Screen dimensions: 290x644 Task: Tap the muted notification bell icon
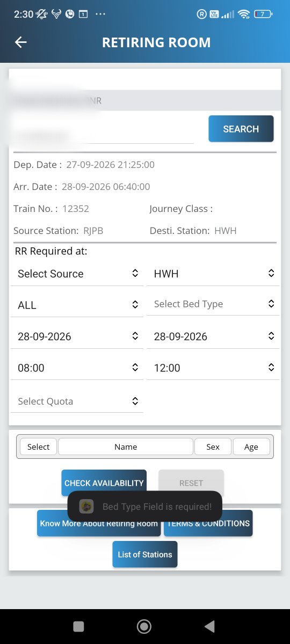coord(41,14)
